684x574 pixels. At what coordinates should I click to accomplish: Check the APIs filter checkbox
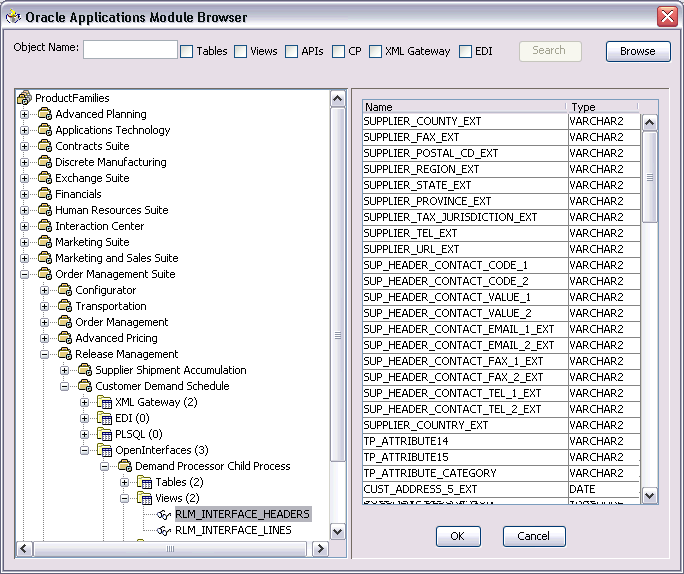coord(291,51)
